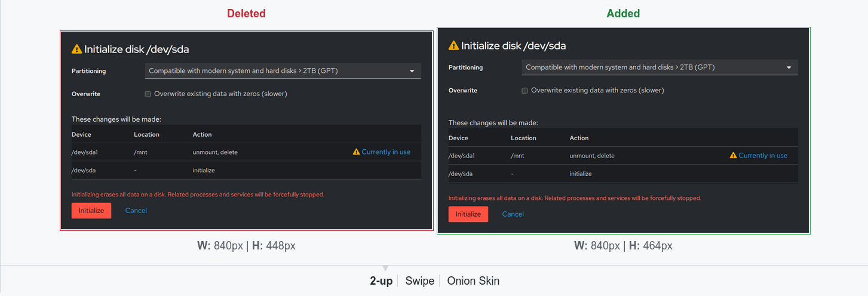
Task: Click 'initialize' action cell in Deleted image
Action: pyautogui.click(x=204, y=170)
